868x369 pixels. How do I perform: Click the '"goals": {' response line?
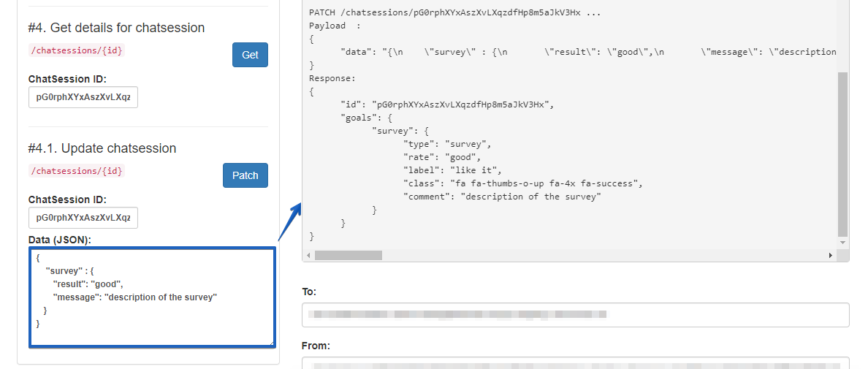pyautogui.click(x=367, y=118)
